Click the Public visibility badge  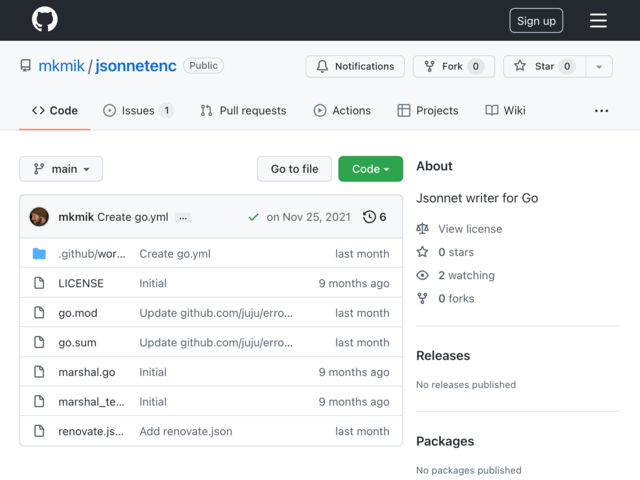pos(203,66)
